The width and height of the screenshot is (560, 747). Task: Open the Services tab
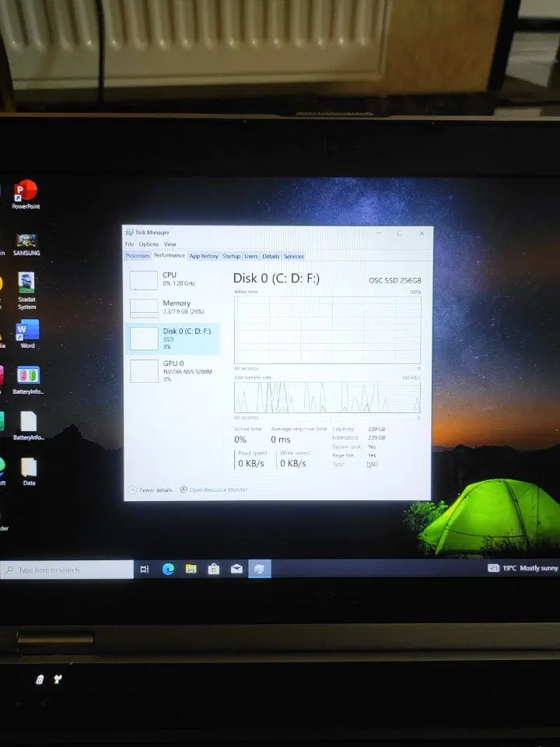pyautogui.click(x=294, y=256)
